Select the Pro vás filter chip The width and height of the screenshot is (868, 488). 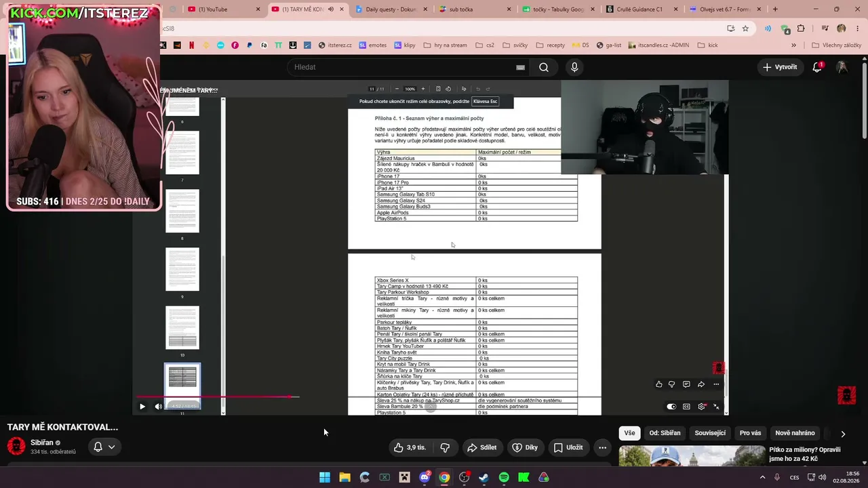pyautogui.click(x=750, y=433)
